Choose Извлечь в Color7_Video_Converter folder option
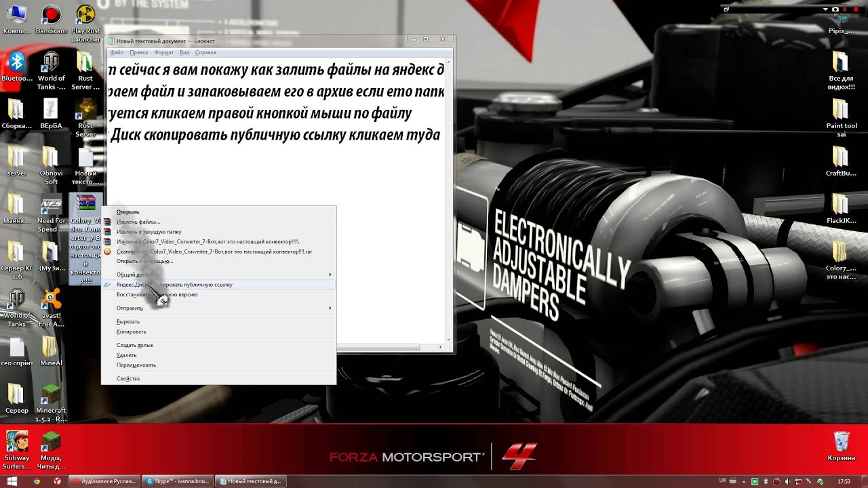The width and height of the screenshot is (868, 488). (218, 241)
